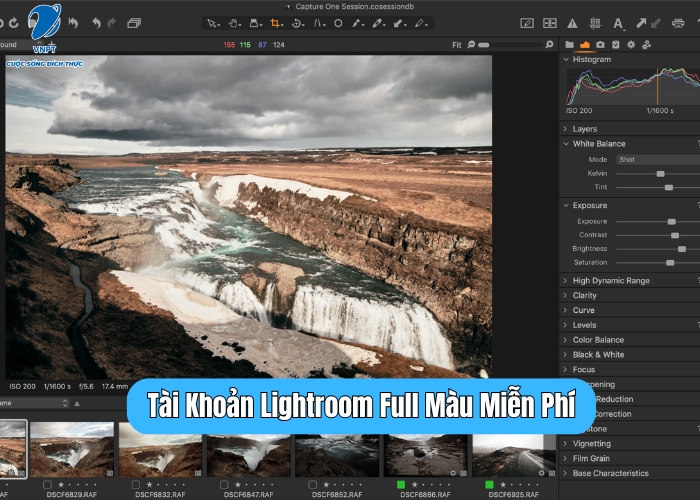Image resolution: width=700 pixels, height=500 pixels.
Task: Collapse the White Balance panel
Action: click(566, 144)
